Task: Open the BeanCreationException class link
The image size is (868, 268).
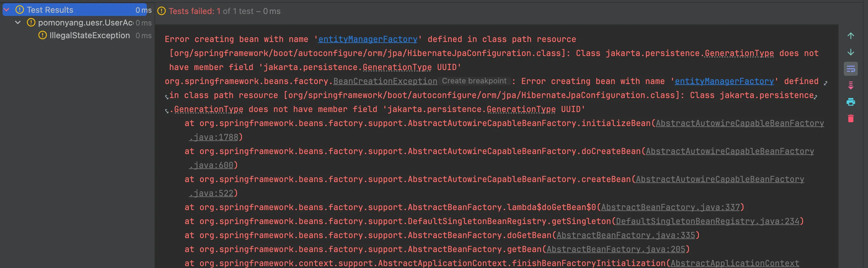Action: pos(385,81)
